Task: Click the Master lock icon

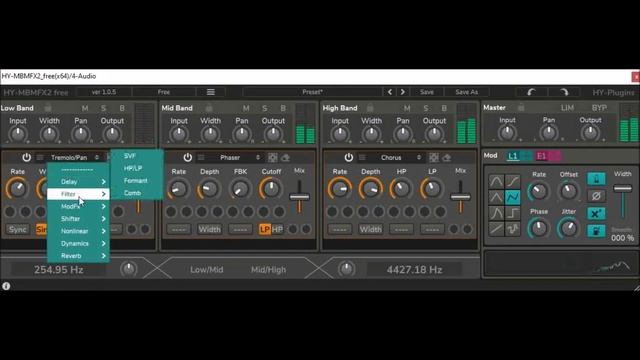Action: pyautogui.click(x=521, y=108)
